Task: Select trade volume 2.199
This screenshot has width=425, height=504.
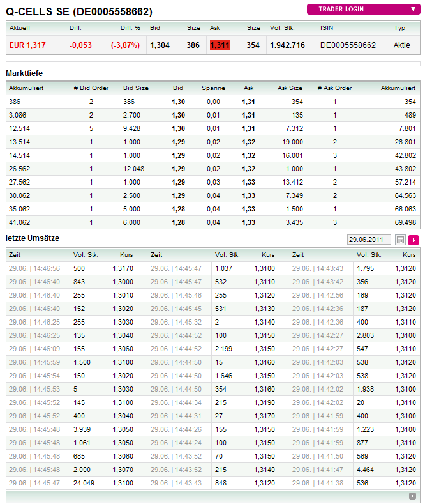Action: point(223,349)
